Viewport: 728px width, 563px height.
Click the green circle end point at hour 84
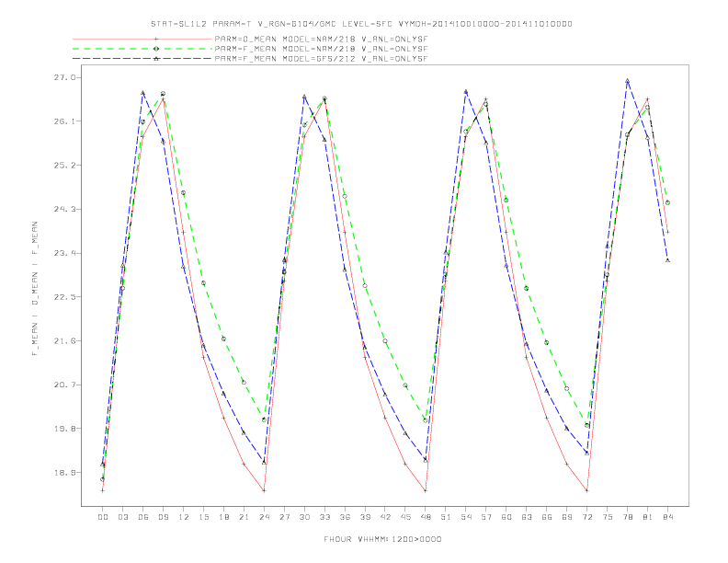tap(667, 202)
